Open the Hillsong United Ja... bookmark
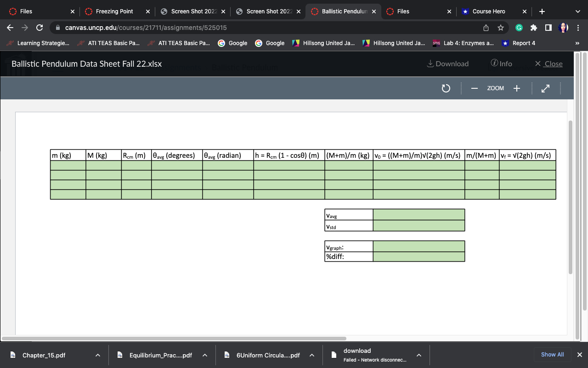Image resolution: width=588 pixels, height=368 pixels. point(327,43)
